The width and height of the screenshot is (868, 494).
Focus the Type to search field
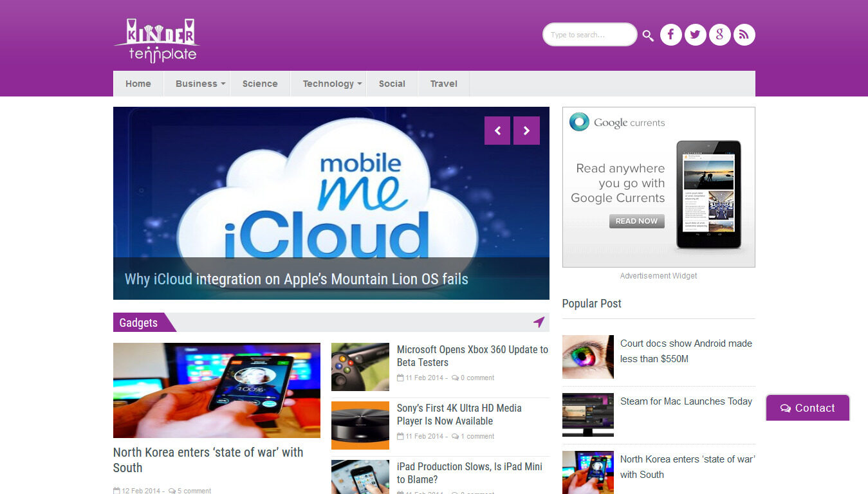(x=589, y=35)
